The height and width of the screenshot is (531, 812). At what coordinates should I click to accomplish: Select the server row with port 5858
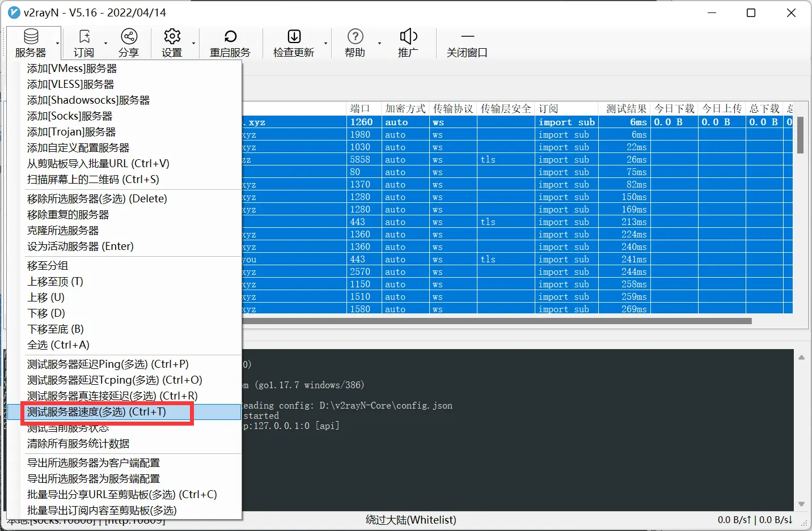coord(517,160)
